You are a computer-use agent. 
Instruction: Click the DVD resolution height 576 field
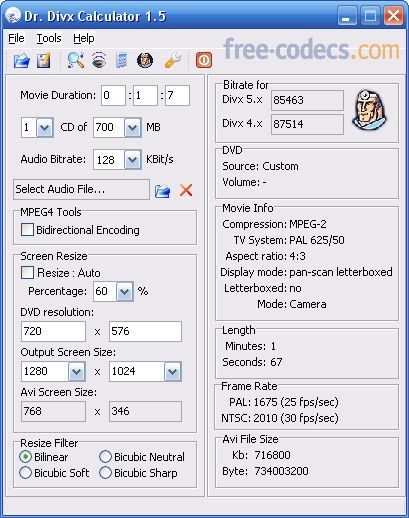pos(145,331)
